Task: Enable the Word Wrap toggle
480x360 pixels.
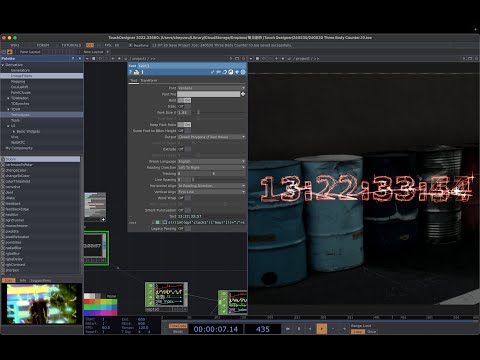Action: 184,198
